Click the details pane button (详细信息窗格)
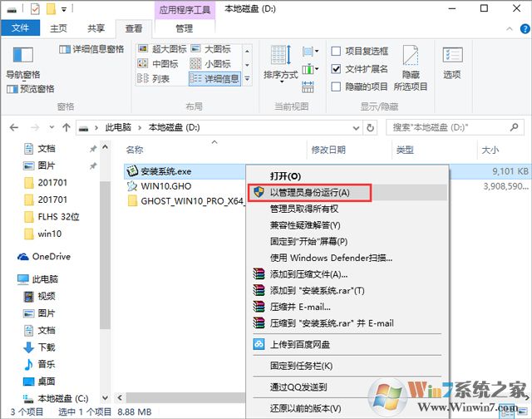This screenshot has width=532, height=419. pos(92,49)
